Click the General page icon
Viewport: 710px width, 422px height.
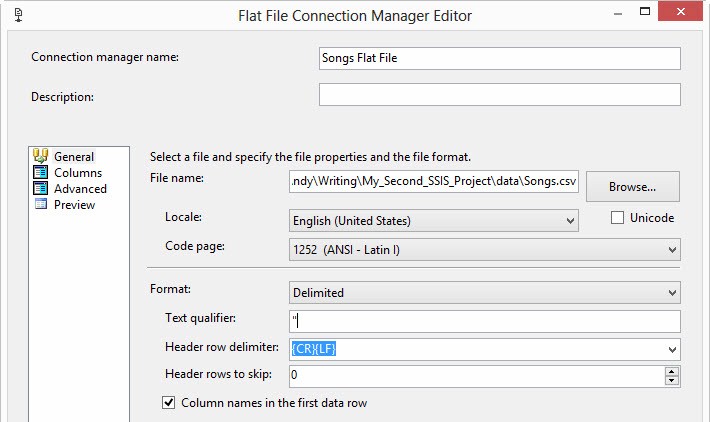pos(41,156)
